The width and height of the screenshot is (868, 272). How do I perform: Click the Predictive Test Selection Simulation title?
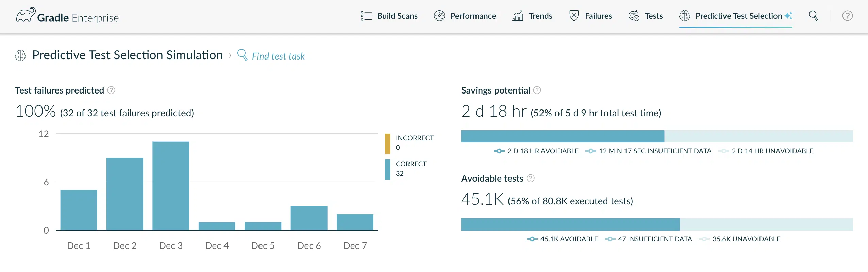(128, 55)
